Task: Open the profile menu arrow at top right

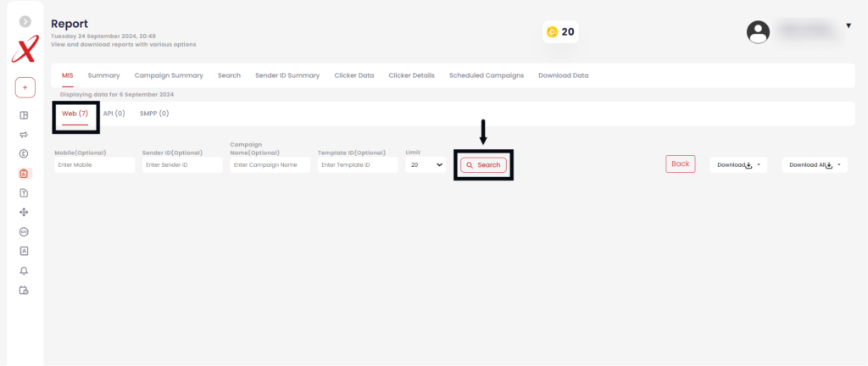Action: coord(849,26)
